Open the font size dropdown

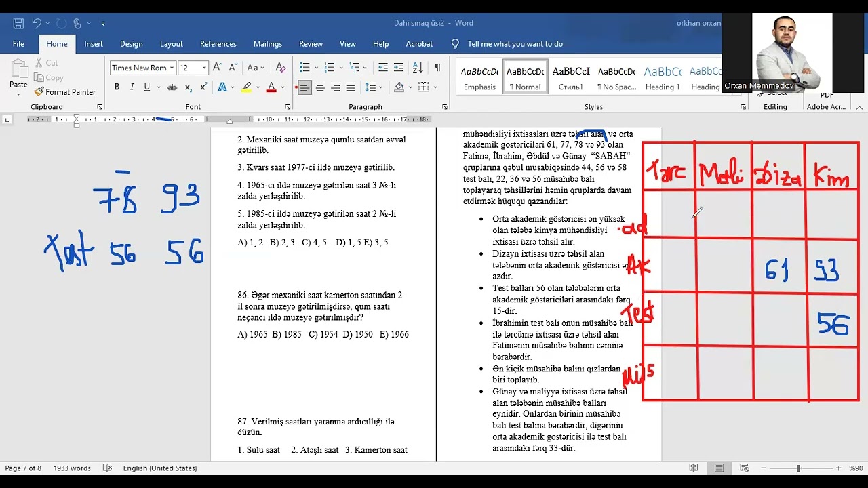pos(204,68)
